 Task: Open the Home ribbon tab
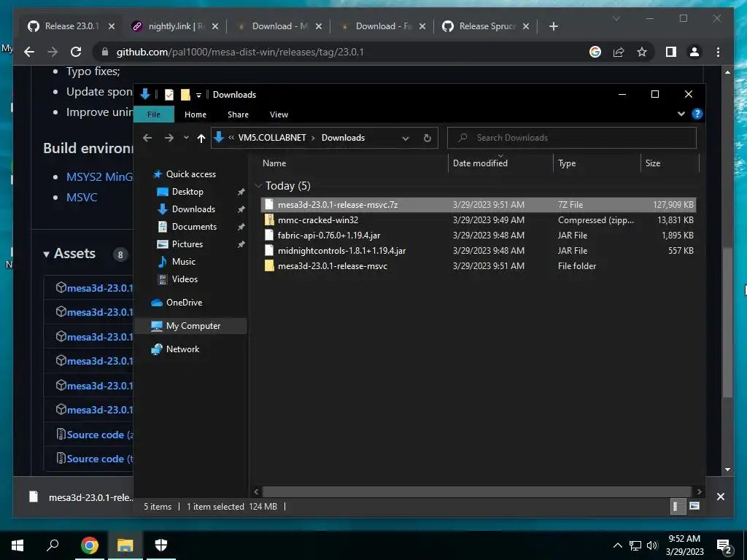point(196,114)
